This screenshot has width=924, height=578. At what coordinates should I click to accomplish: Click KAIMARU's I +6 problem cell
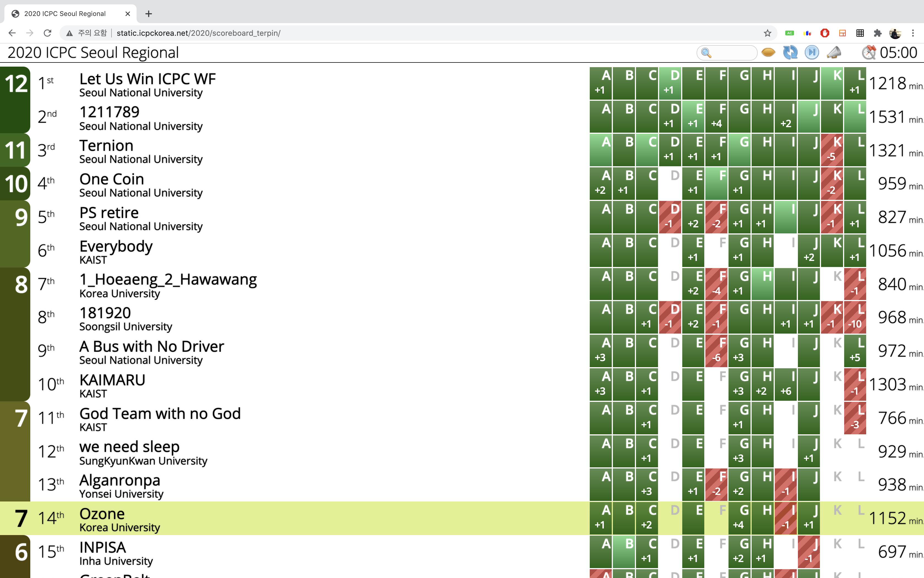click(786, 384)
